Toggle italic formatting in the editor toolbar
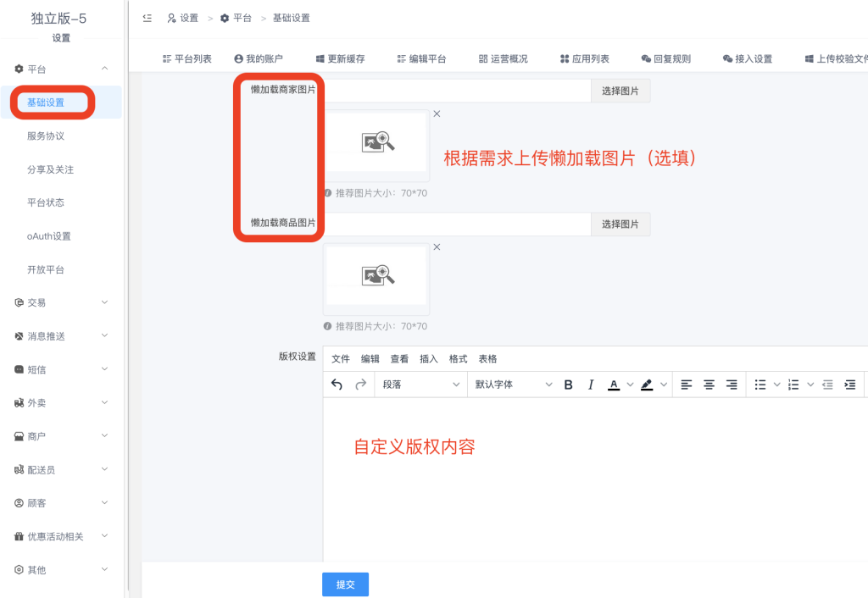The width and height of the screenshot is (868, 598). tap(591, 385)
